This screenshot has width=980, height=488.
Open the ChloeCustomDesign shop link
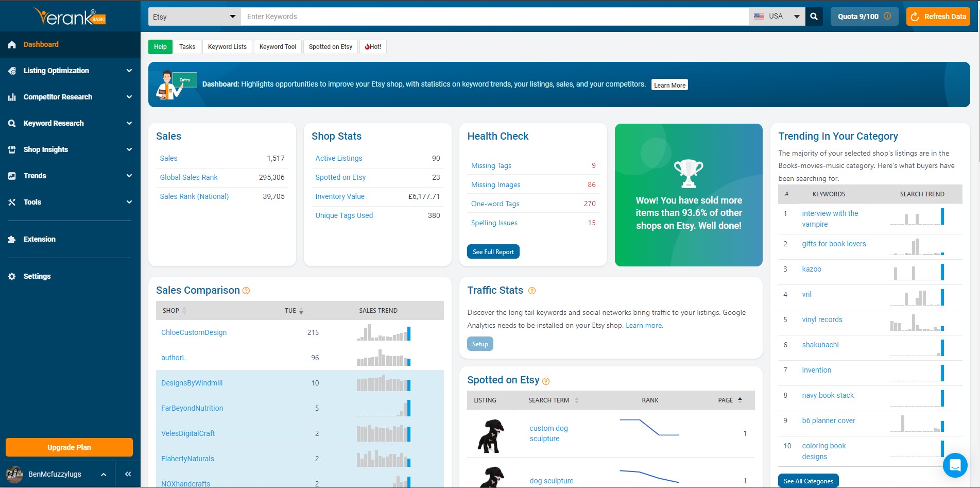coord(194,333)
